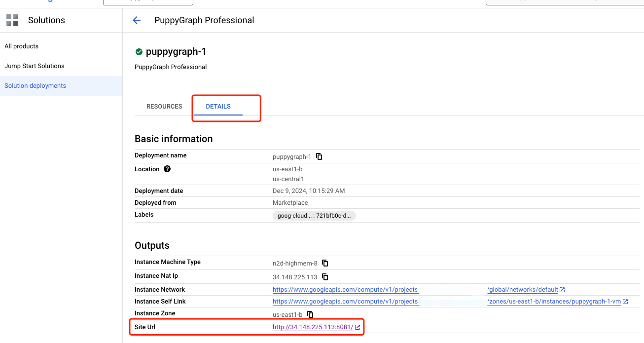Click the Instance Machine Type label
This screenshot has height=343, width=644.
click(x=168, y=262)
